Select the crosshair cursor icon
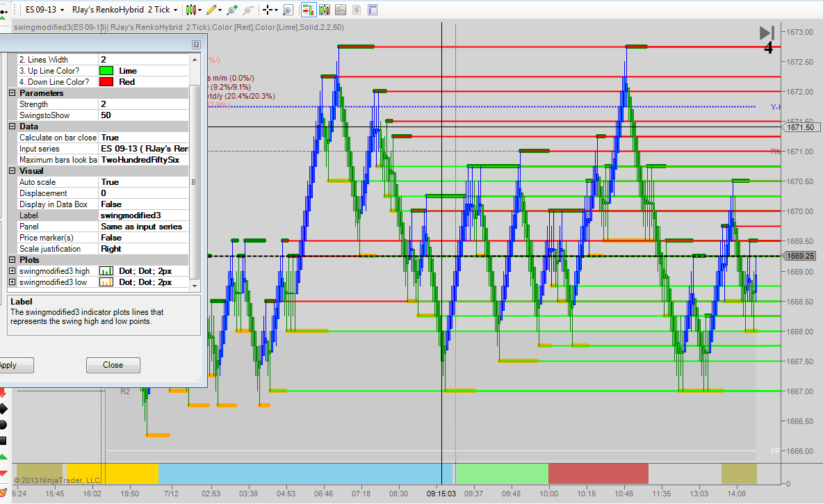Screen dimensions: 823x504 click(268, 10)
